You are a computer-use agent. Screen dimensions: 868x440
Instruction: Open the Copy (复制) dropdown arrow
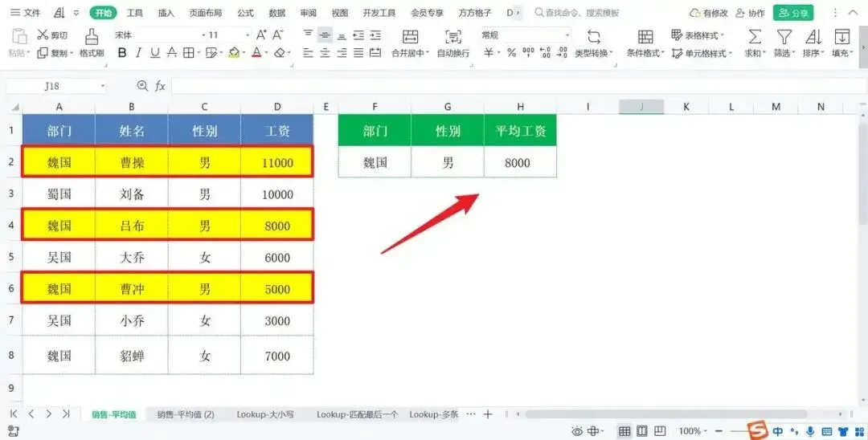coord(72,53)
